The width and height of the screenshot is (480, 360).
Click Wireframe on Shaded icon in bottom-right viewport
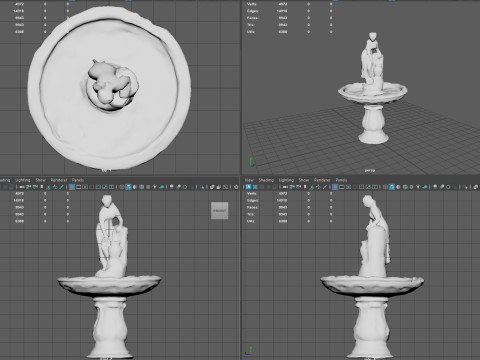405,187
